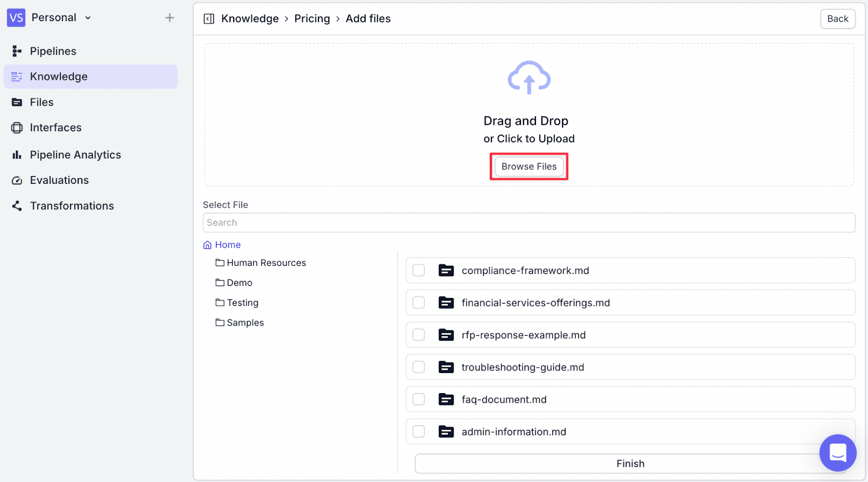
Task: Open the Demo folder
Action: point(239,283)
